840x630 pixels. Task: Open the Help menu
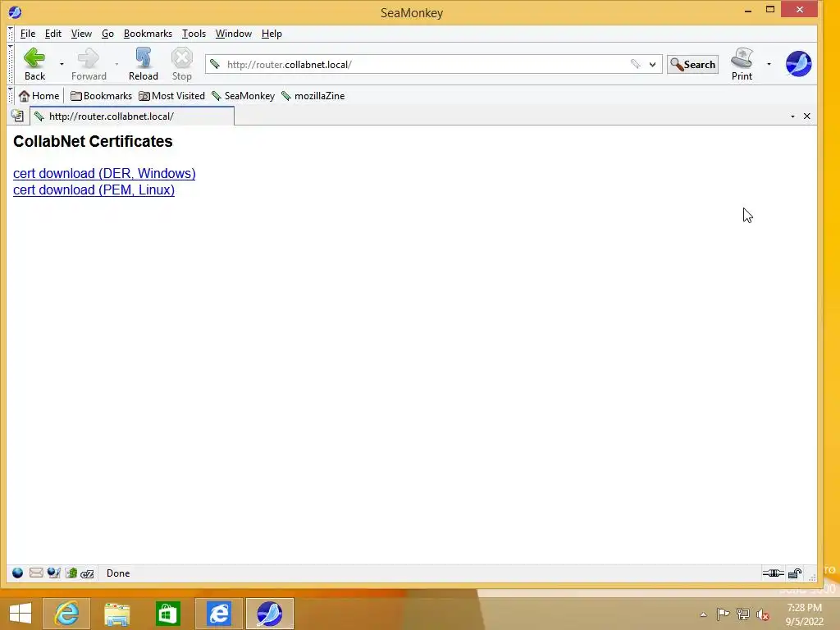click(272, 33)
